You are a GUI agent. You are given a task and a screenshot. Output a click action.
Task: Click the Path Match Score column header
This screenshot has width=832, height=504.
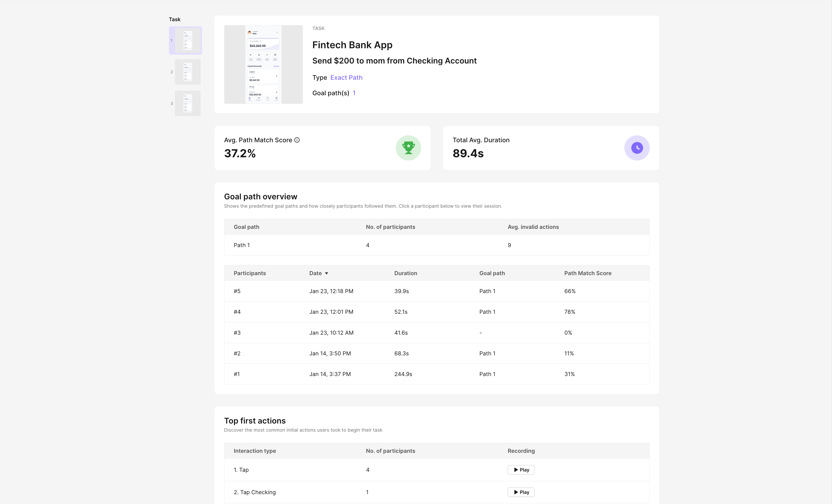click(x=587, y=273)
